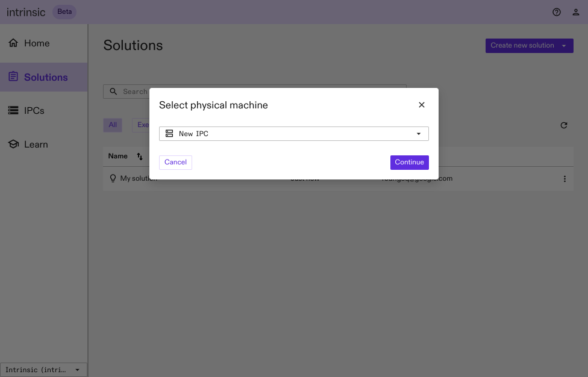Click the magnifier icon in search bar
The width and height of the screenshot is (588, 377).
point(113,92)
